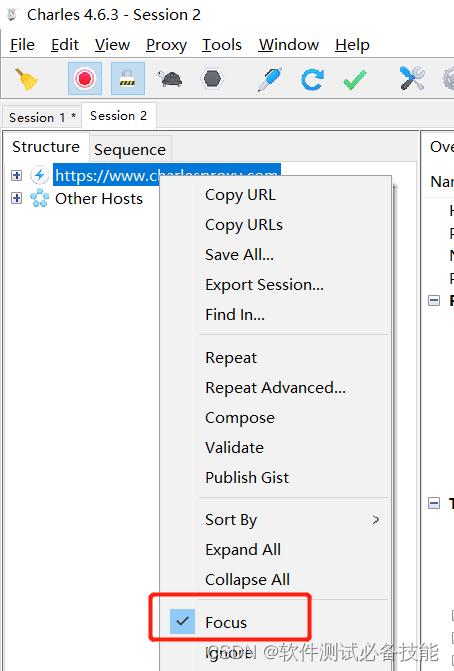Open the Sort By submenu
This screenshot has width=454, height=671.
point(294,520)
